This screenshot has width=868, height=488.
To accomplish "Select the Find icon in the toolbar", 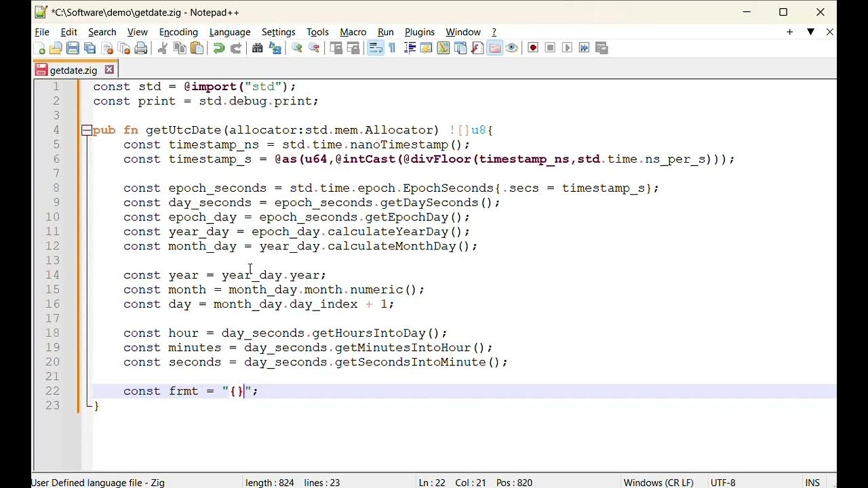I will [x=258, y=47].
